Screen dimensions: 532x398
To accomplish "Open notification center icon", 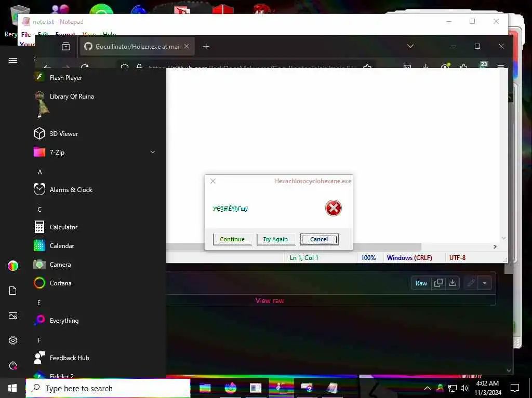I will [515, 388].
